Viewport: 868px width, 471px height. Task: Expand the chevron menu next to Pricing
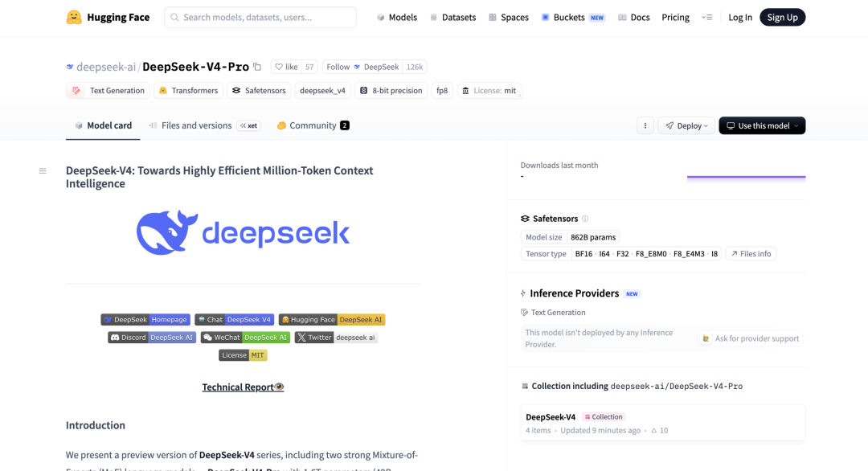[706, 17]
